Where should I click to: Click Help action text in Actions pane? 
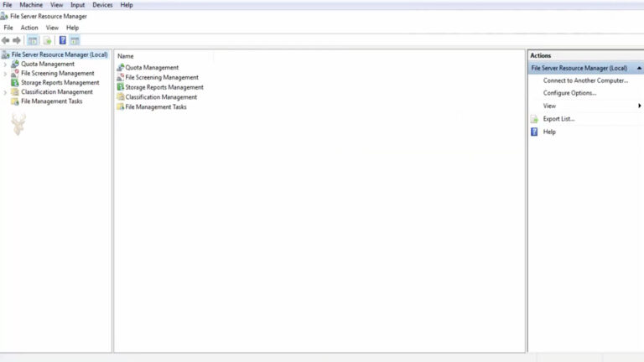click(549, 132)
